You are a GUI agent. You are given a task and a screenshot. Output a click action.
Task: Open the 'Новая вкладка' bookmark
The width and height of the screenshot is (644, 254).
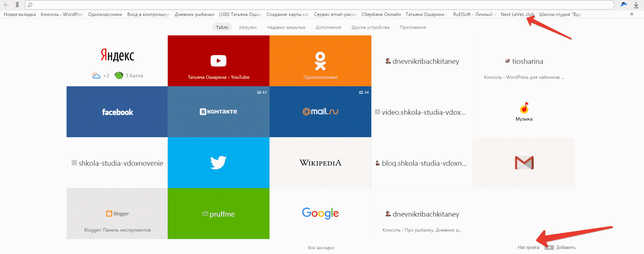click(20, 14)
